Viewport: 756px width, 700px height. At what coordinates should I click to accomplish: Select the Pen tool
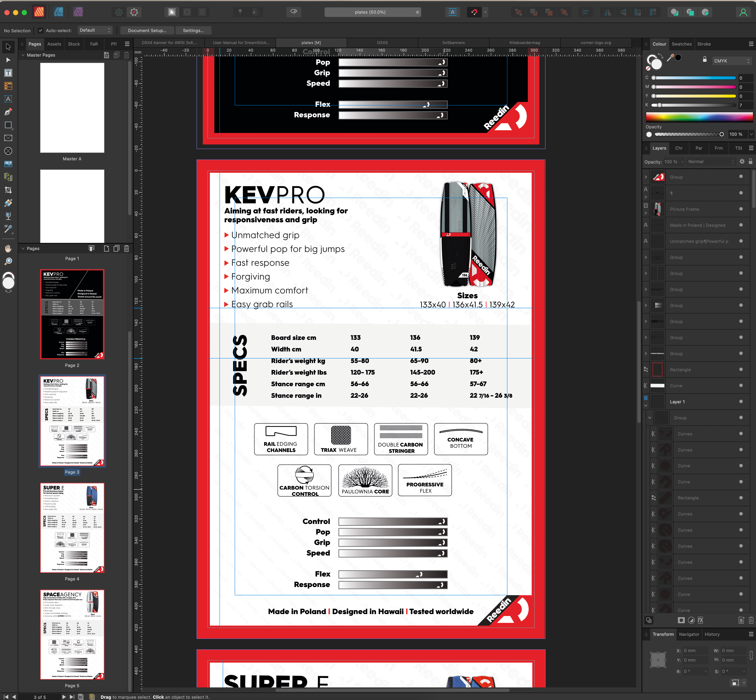click(x=8, y=112)
